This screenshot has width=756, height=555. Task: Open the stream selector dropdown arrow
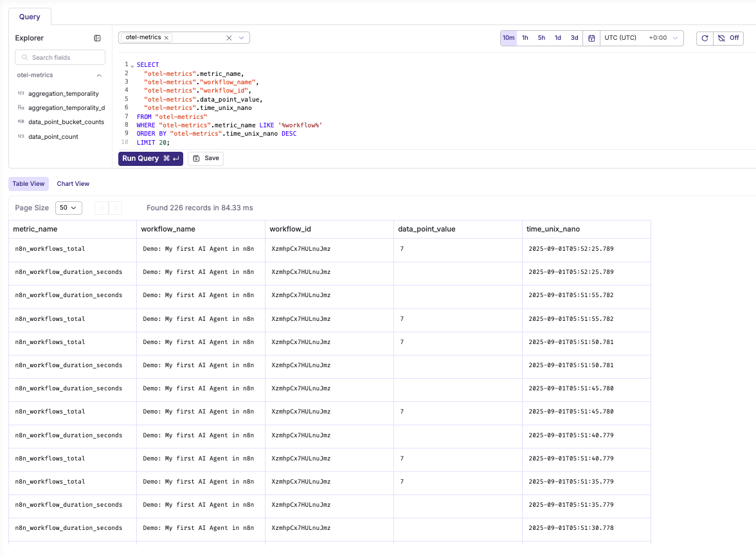coord(242,37)
